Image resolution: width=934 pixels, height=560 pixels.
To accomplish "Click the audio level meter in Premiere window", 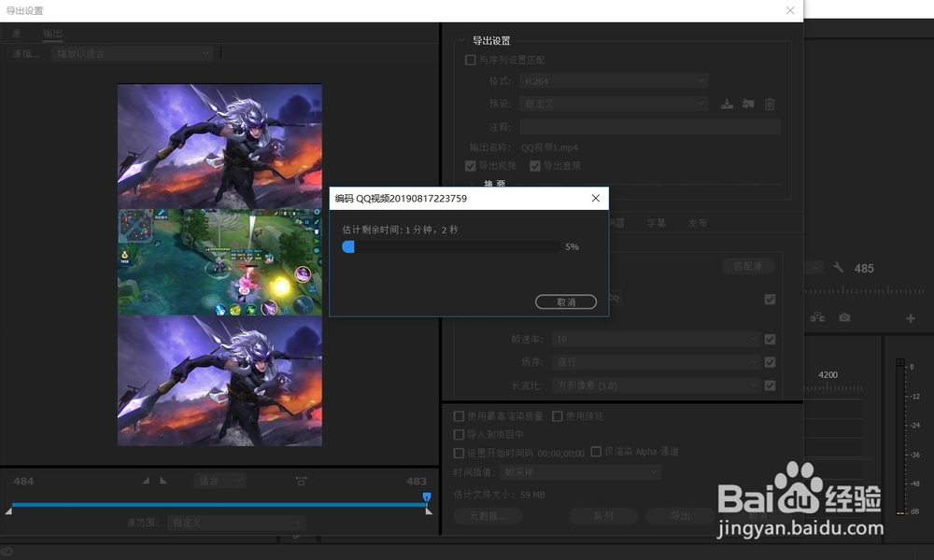I will tap(900, 436).
